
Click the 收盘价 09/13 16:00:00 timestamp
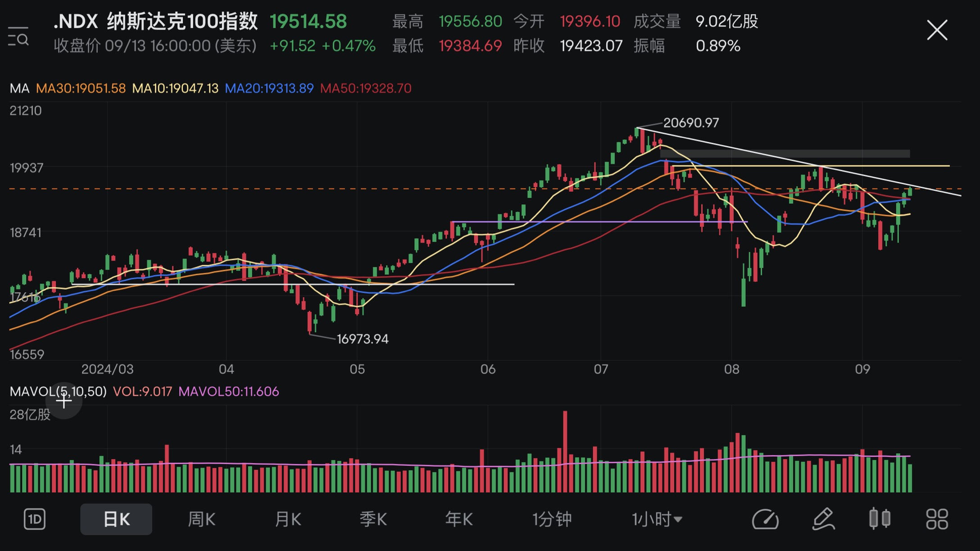(x=155, y=45)
